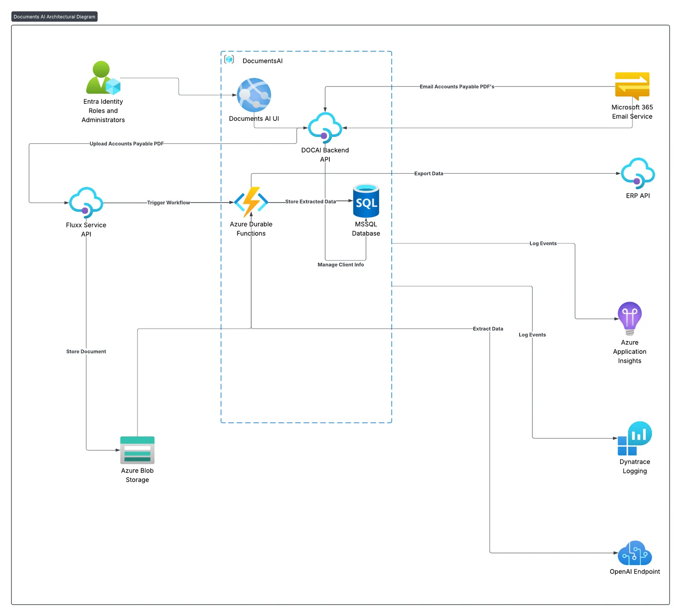Click the Store Document connector label
Viewport: 681px width, 616px height.
click(86, 352)
